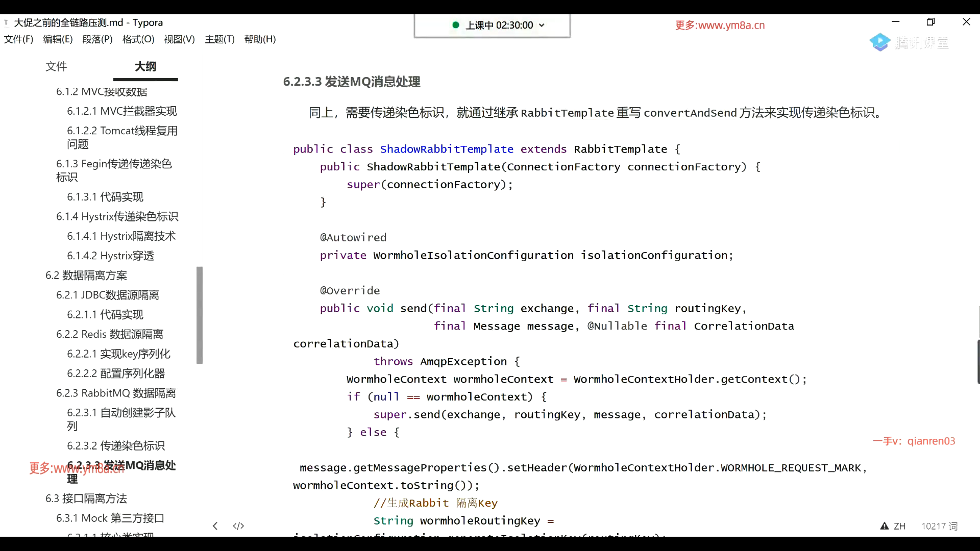Expand the class timer dropdown chevron
This screenshot has height=551, width=980.
(542, 26)
